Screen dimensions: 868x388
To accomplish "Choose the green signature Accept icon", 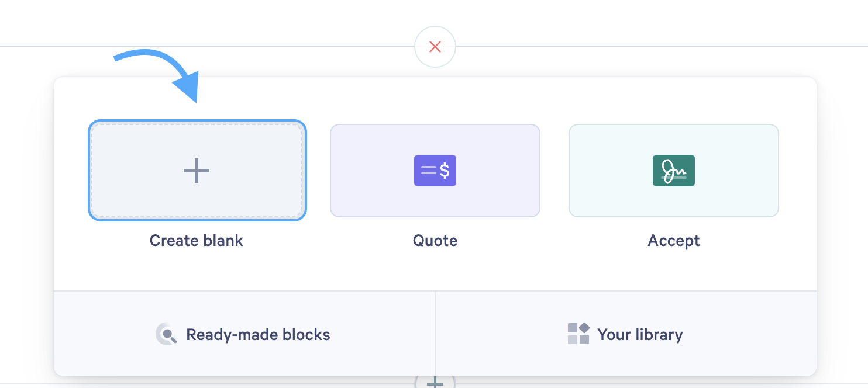I will [x=674, y=171].
